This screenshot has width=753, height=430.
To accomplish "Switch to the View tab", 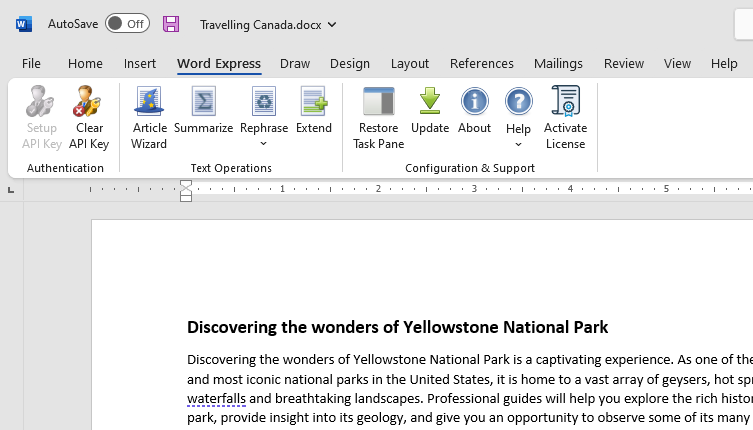I will [x=677, y=63].
